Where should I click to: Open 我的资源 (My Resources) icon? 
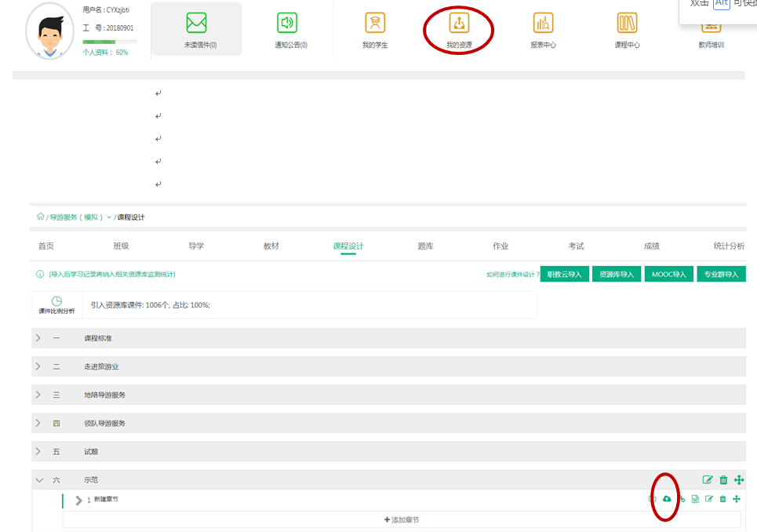coord(459,24)
